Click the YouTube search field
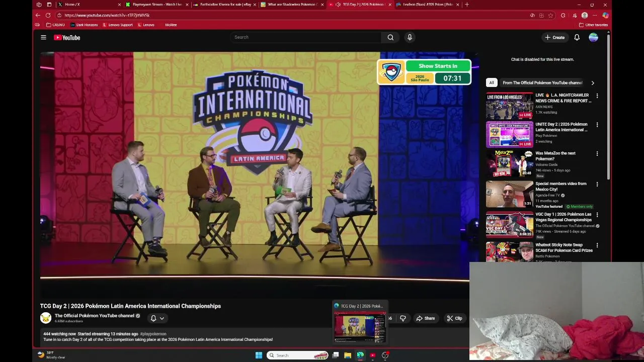This screenshot has height=362, width=644. tap(306, 37)
